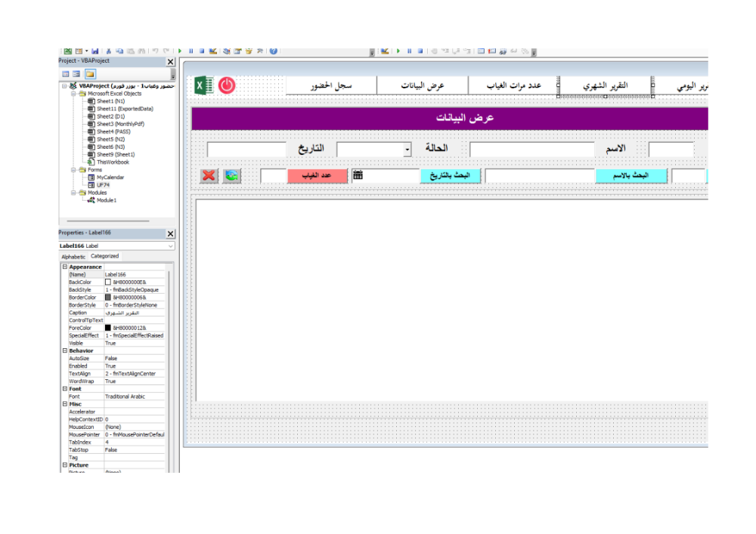Toggle Folders in the Project panel

point(90,74)
